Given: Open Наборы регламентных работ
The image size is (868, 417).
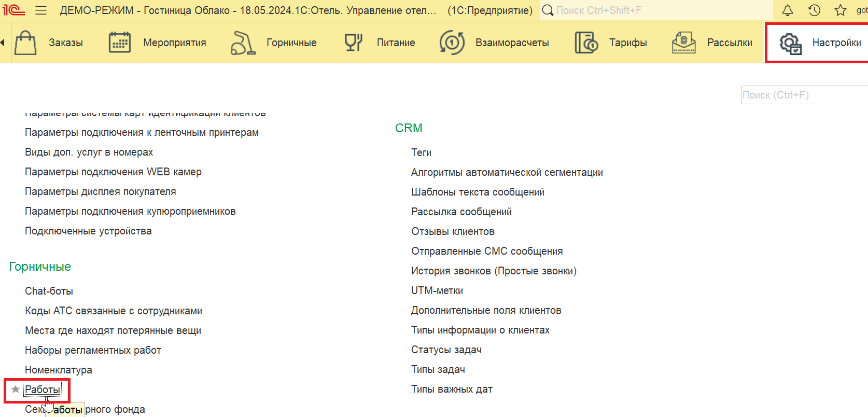Looking at the screenshot, I should click(x=93, y=351).
